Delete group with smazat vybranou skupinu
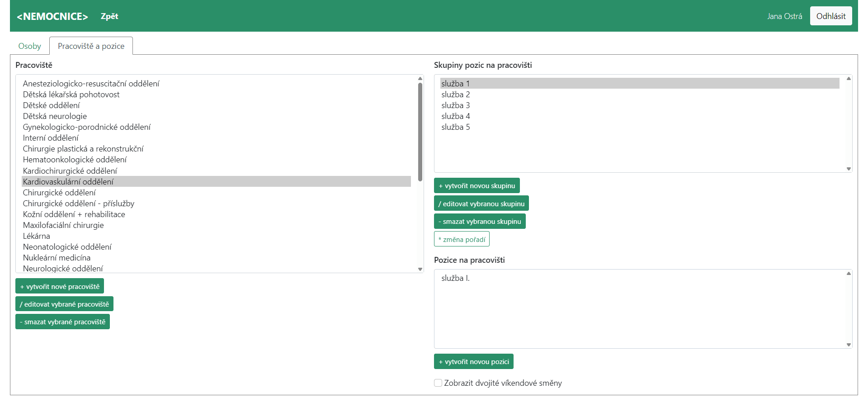Screen dimensions: 868x412 pos(480,221)
